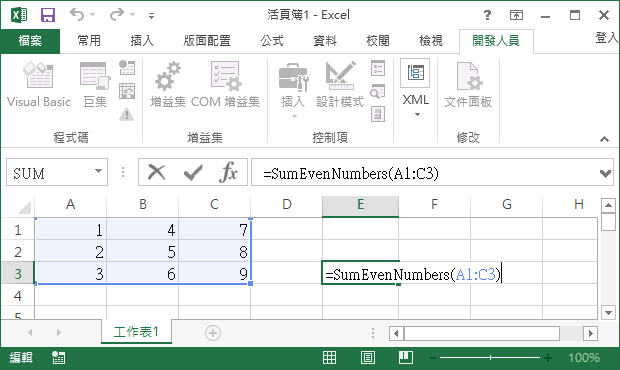
Task: Click the 文件面板 document panel button
Action: (468, 84)
